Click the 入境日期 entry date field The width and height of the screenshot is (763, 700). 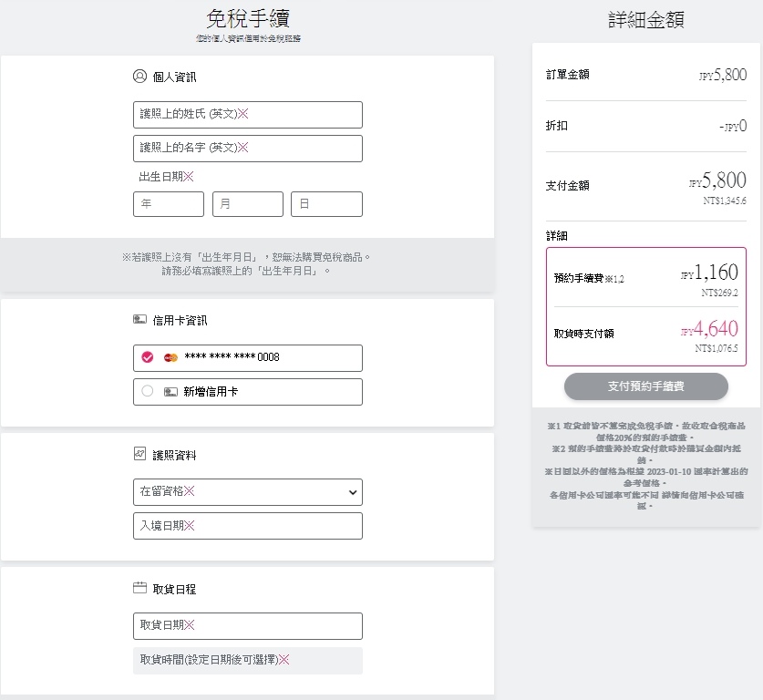(248, 526)
